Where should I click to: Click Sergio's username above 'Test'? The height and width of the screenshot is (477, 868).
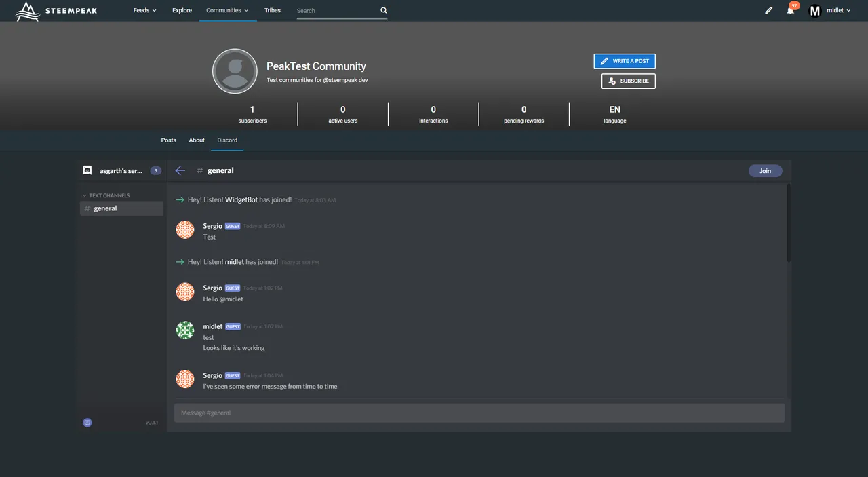pos(213,226)
